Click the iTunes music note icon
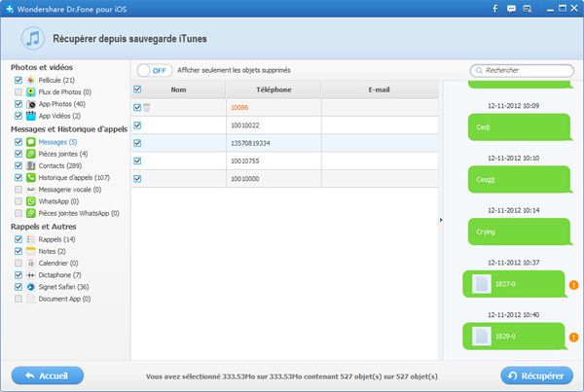This screenshot has width=584, height=392. click(33, 38)
